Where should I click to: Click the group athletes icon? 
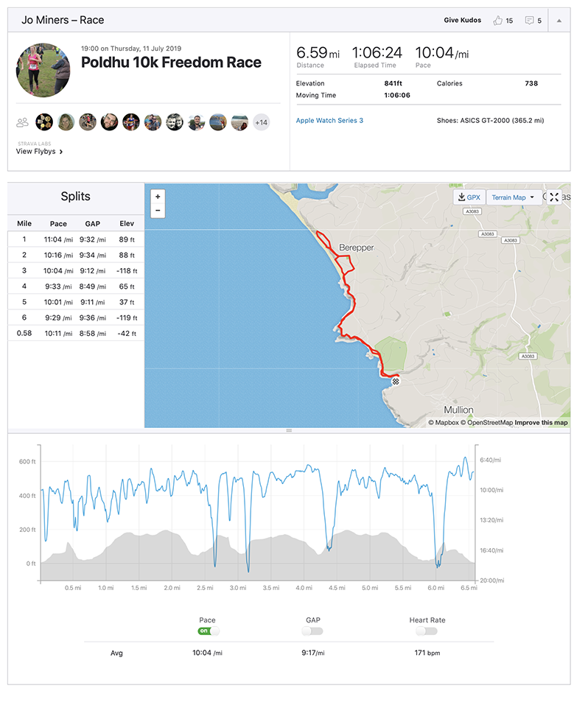pyautogui.click(x=23, y=122)
